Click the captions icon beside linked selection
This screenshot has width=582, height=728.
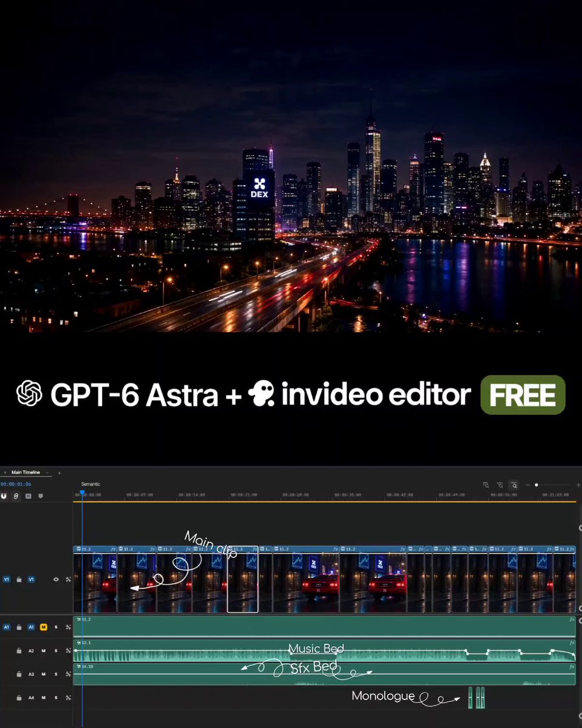pyautogui.click(x=29, y=496)
